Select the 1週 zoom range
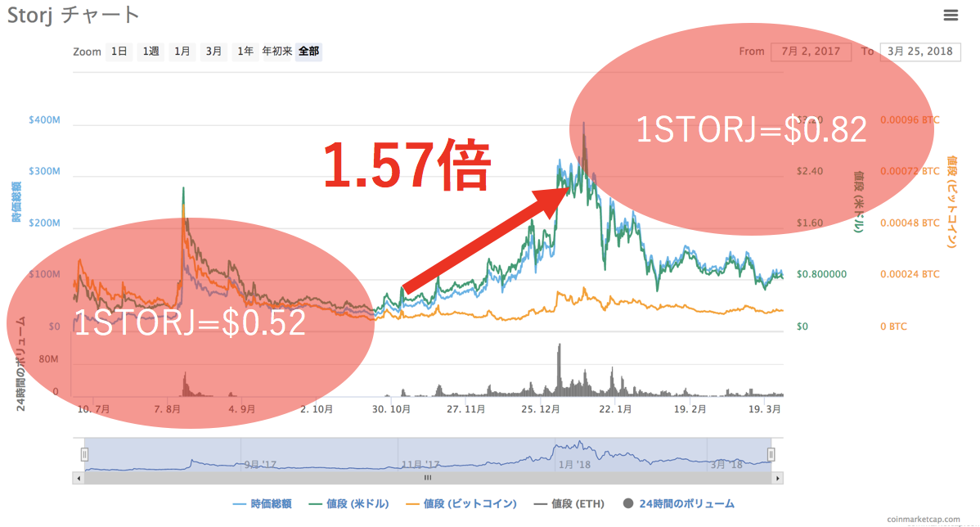The width and height of the screenshot is (980, 527). coord(151,52)
